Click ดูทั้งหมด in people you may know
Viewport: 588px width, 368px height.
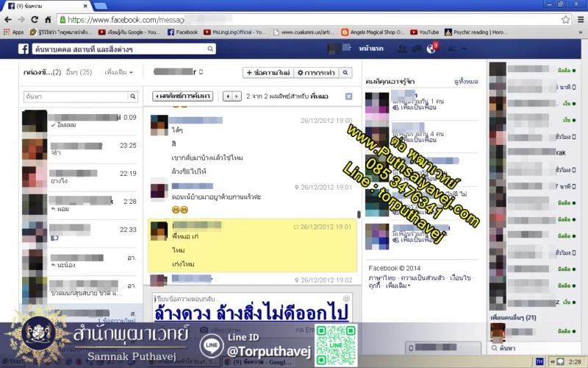[x=466, y=82]
